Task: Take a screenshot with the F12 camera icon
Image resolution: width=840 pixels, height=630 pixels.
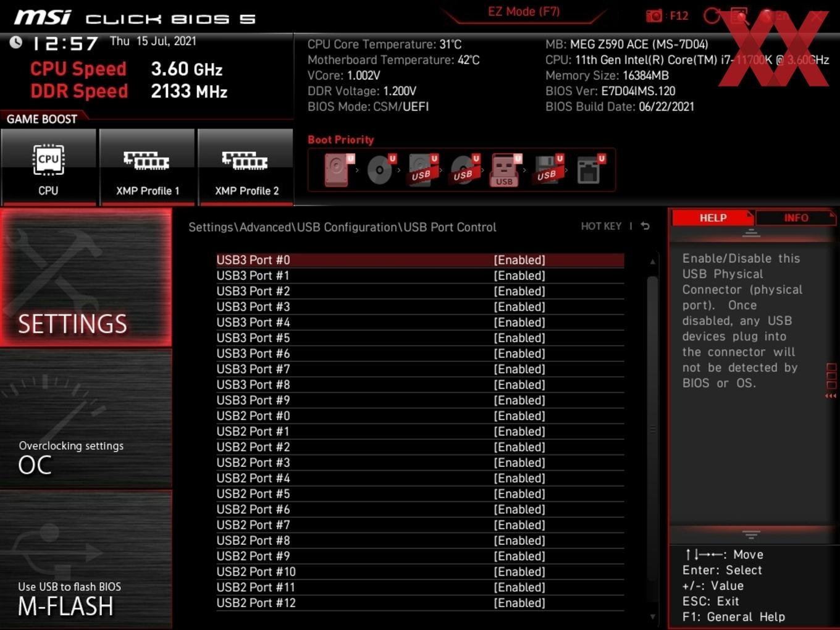Action: (654, 15)
